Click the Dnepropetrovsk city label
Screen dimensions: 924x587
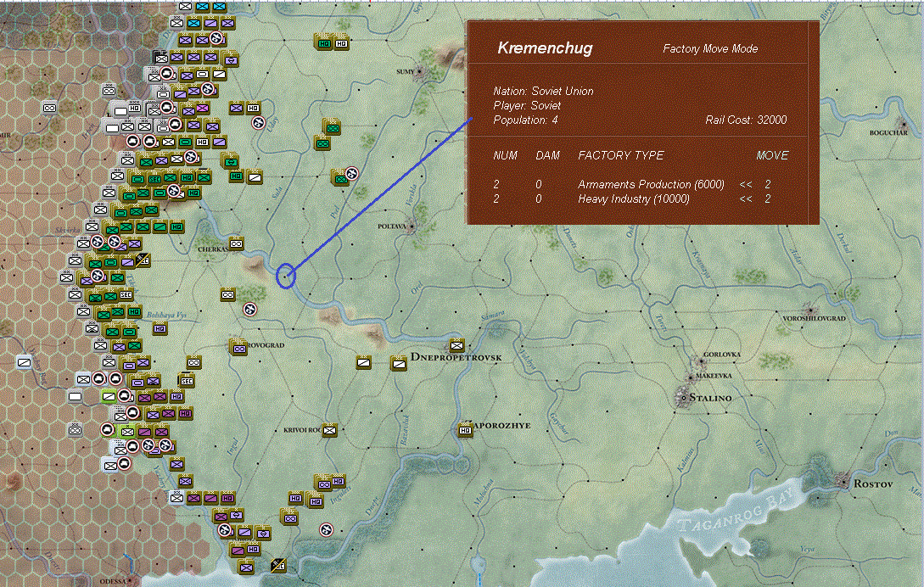tap(456, 357)
